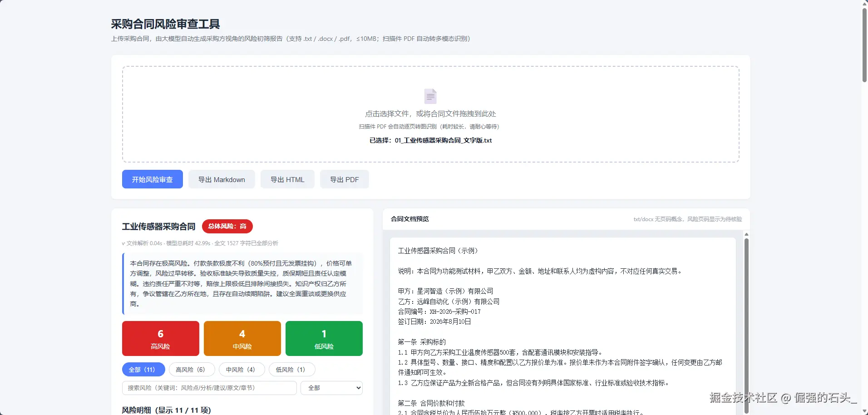Image resolution: width=868 pixels, height=415 pixels.
Task: Click 开始风险审查 button
Action: coord(153,179)
